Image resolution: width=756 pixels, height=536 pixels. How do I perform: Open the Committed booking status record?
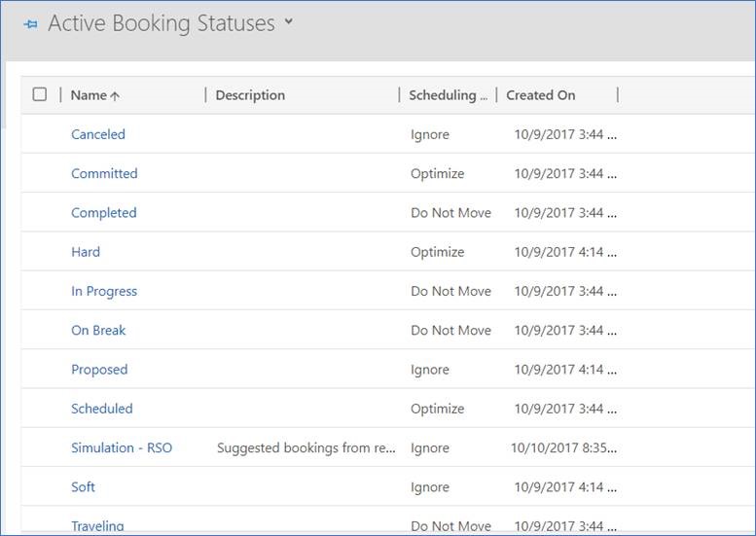tap(104, 173)
